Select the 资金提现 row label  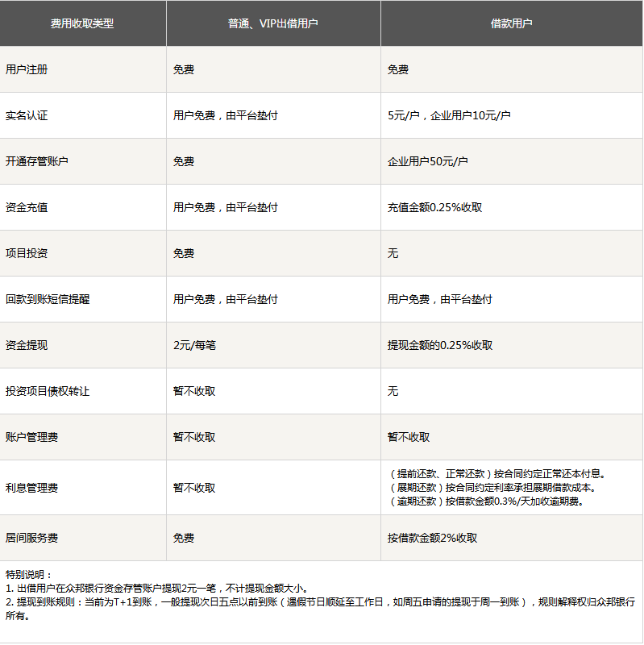click(27, 345)
